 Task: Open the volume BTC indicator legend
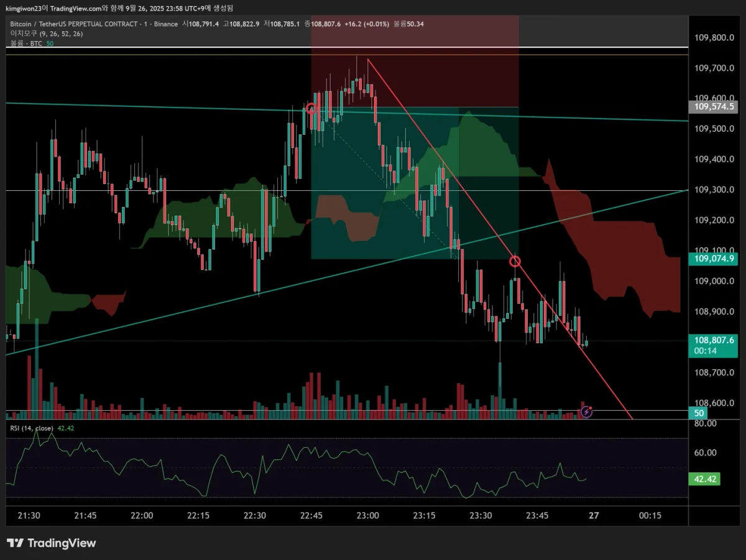pos(32,44)
